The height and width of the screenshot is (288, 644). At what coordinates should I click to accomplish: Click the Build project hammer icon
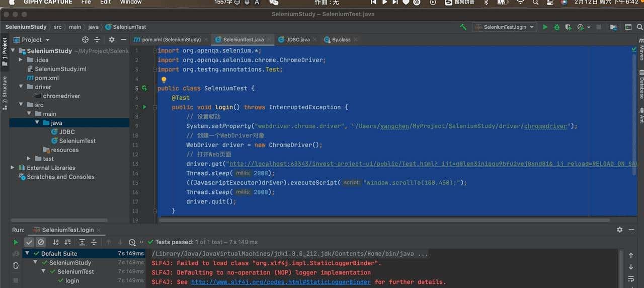tap(463, 27)
